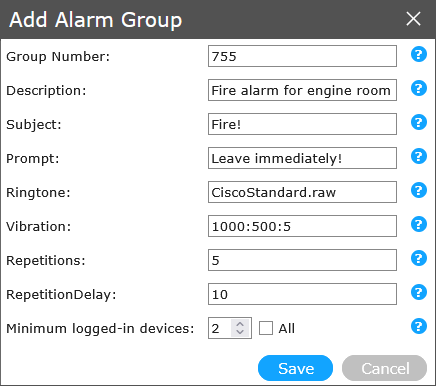Screen dimensions: 436x386
Task: Open help icon for Repetitions
Action: pos(419,258)
